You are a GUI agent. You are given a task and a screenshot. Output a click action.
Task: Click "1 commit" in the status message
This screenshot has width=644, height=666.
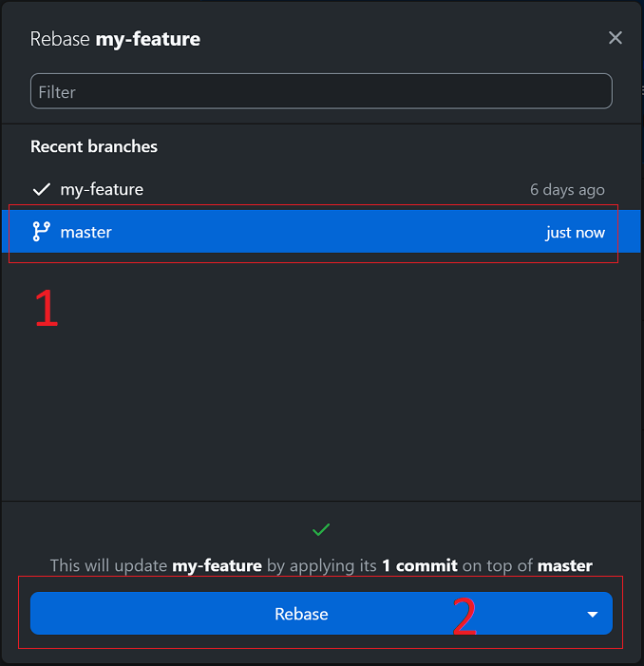tap(420, 565)
